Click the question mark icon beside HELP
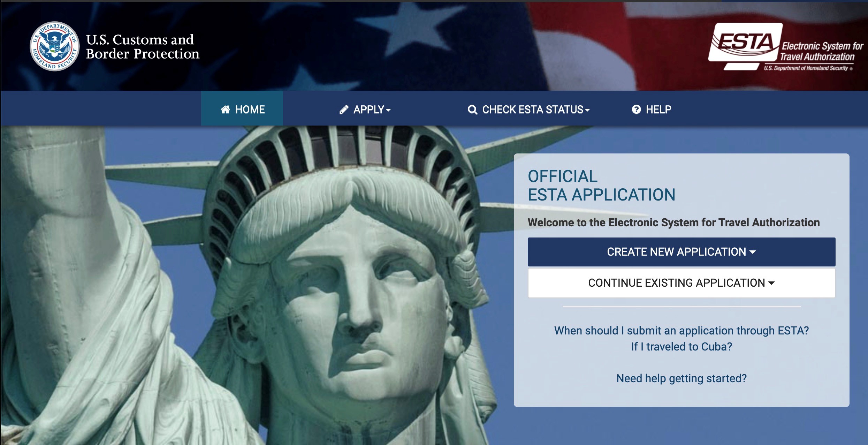The height and width of the screenshot is (445, 868). [x=636, y=110]
